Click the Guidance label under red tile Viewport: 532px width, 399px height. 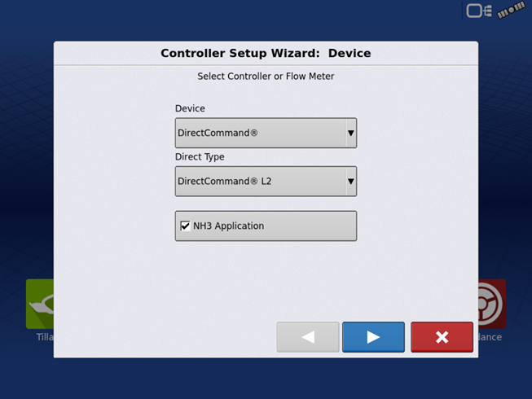click(x=490, y=337)
